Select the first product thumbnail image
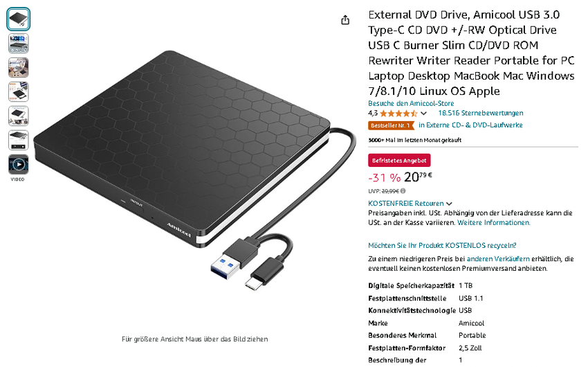588x367 pixels. click(x=19, y=19)
